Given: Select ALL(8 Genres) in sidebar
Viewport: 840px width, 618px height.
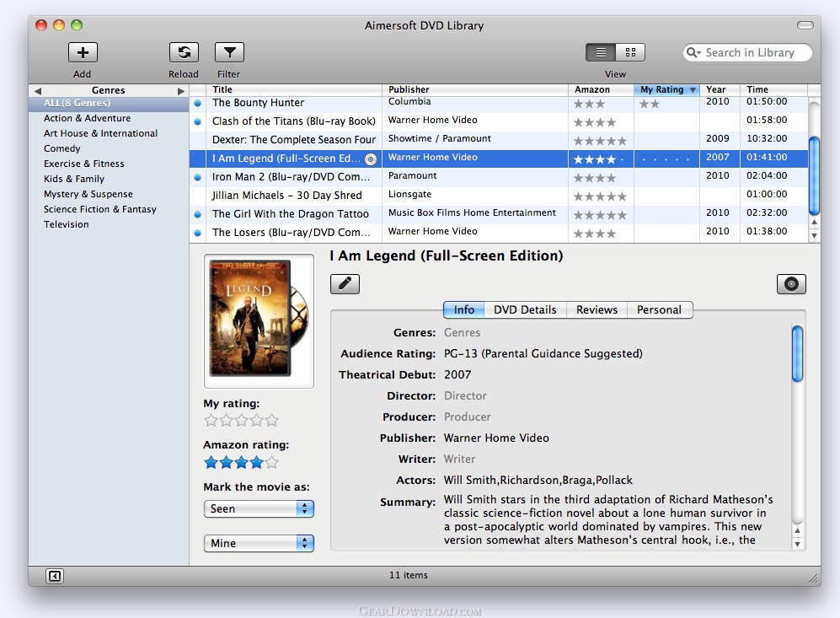Looking at the screenshot, I should [109, 103].
